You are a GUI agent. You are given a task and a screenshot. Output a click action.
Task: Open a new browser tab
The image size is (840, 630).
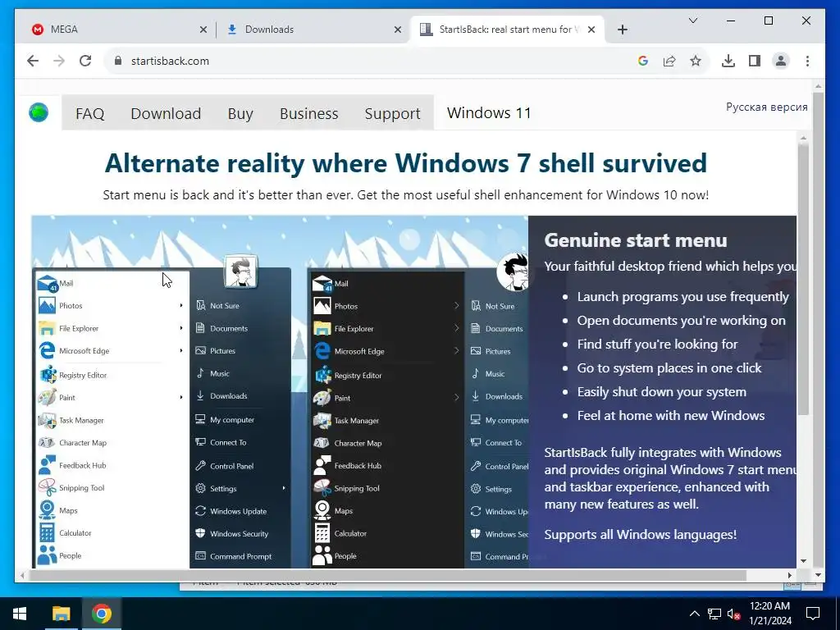click(622, 30)
